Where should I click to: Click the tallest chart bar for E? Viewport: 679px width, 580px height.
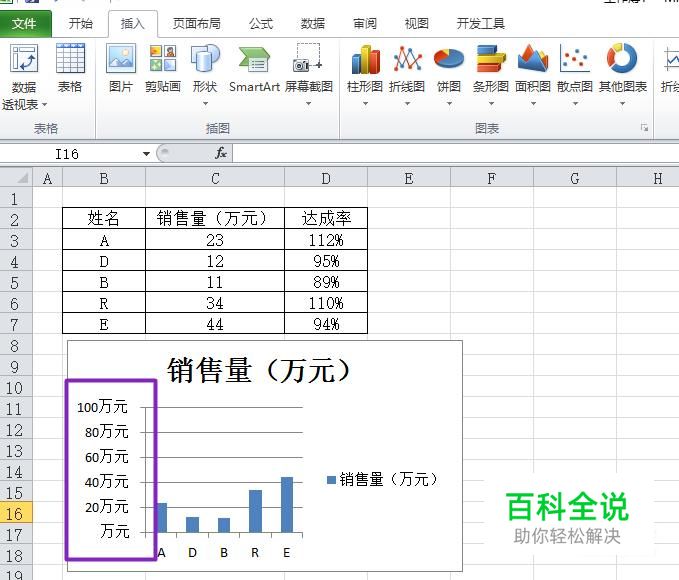(x=287, y=505)
